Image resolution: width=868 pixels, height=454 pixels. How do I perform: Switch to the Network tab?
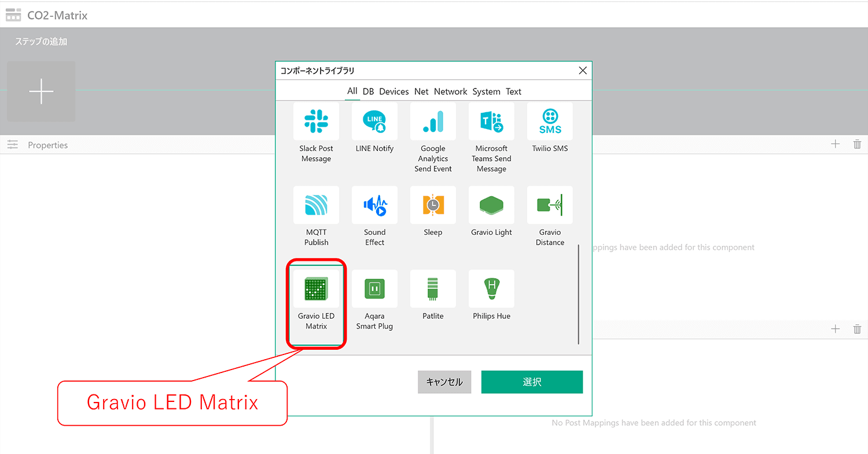click(450, 91)
